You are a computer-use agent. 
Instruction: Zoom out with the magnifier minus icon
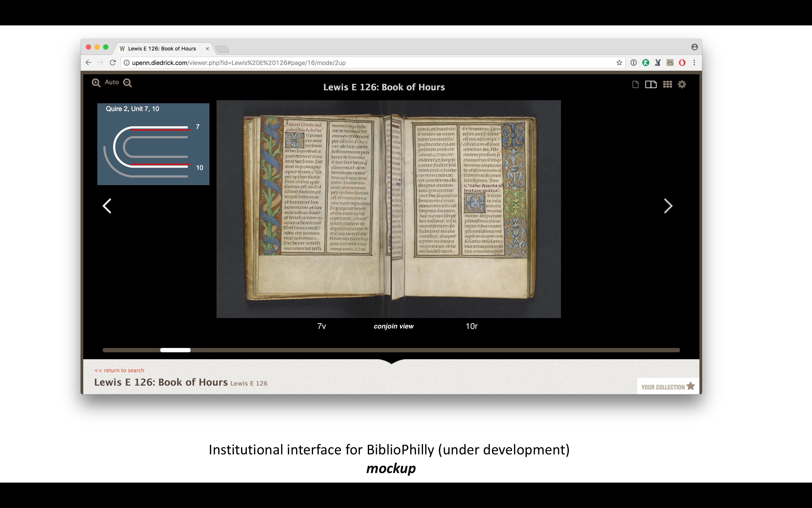pyautogui.click(x=127, y=83)
